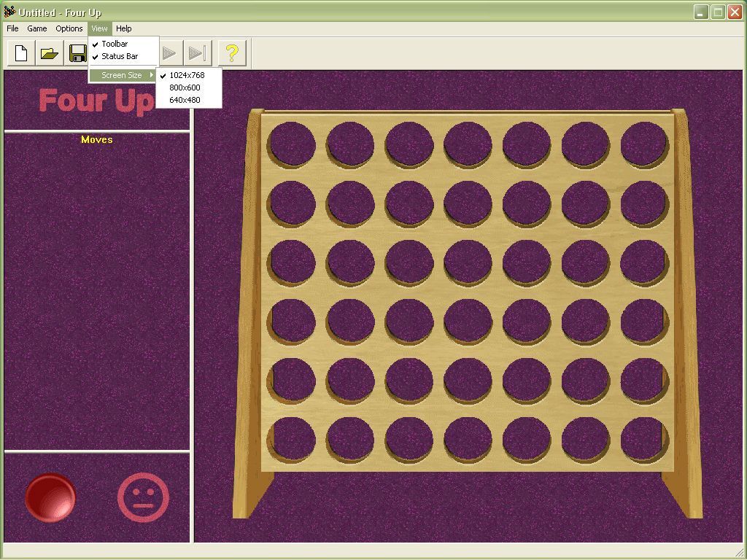
Task: Click the red player piece icon
Action: (x=51, y=498)
